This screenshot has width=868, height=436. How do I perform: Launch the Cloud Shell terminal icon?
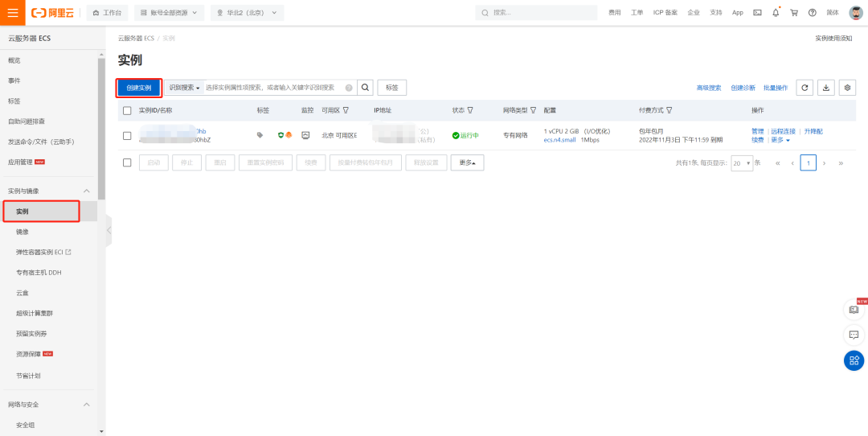pos(757,13)
